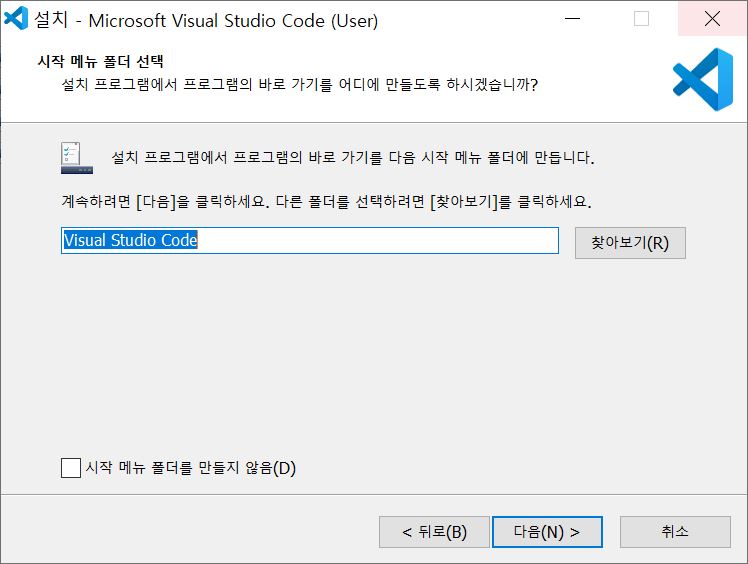Image resolution: width=748 pixels, height=564 pixels.
Task: Go back with the '< 뒤로(B)' button
Action: [434, 532]
